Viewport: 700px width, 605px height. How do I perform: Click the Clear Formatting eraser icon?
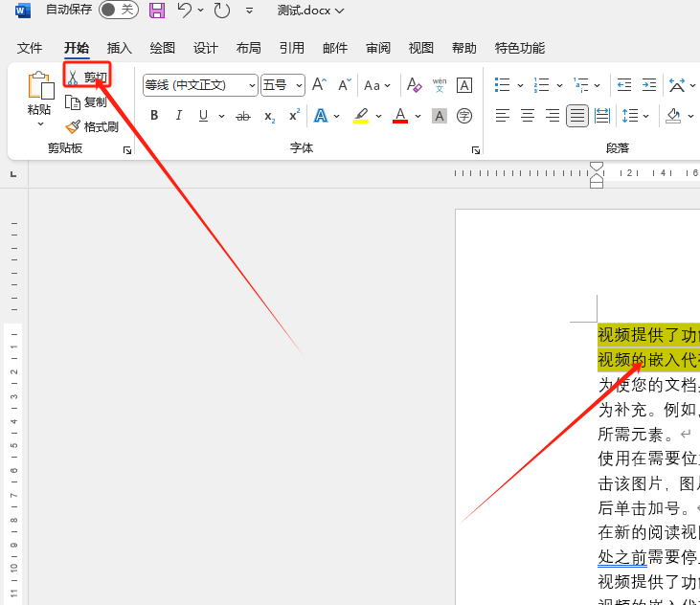[x=415, y=85]
